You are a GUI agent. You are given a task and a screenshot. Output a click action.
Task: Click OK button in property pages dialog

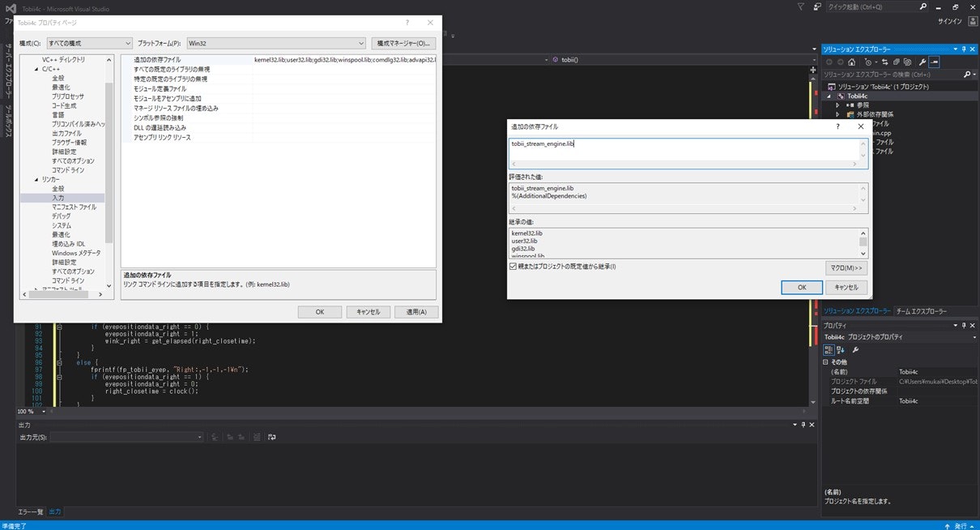[320, 312]
